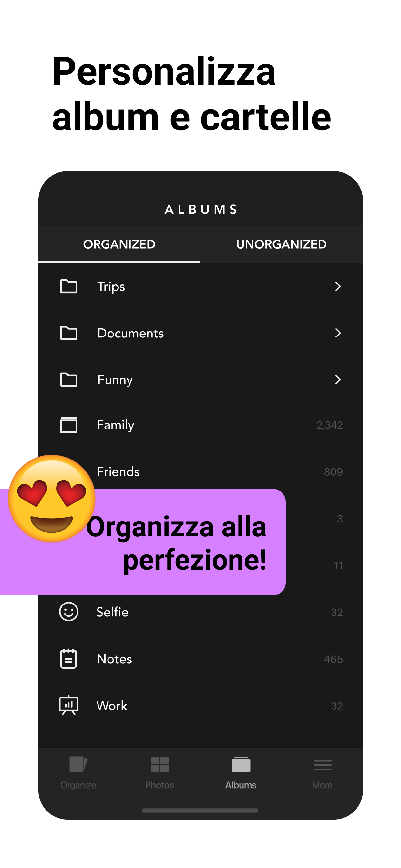Open the Organize tab icon
The width and height of the screenshot is (401, 868).
[78, 764]
